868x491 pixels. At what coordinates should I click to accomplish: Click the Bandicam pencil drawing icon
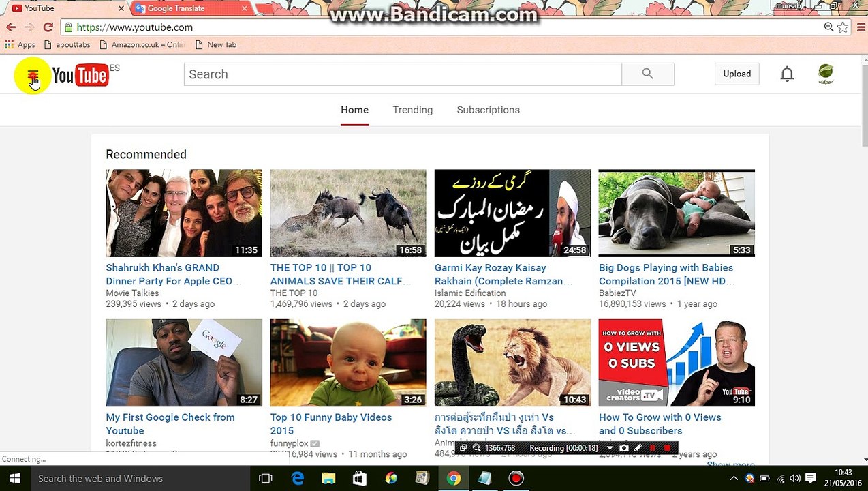(x=638, y=448)
